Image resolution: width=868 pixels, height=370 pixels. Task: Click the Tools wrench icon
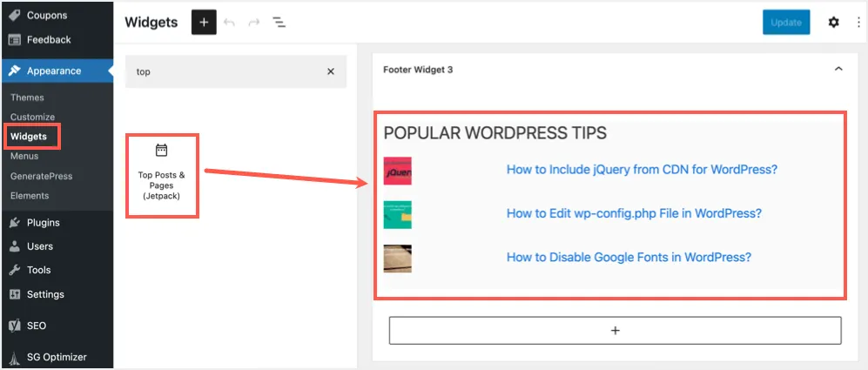(x=15, y=270)
